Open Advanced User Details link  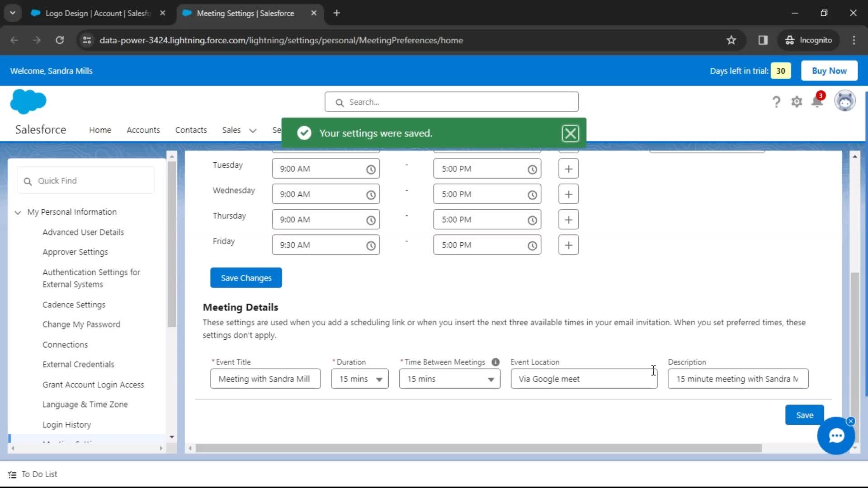tap(83, 232)
